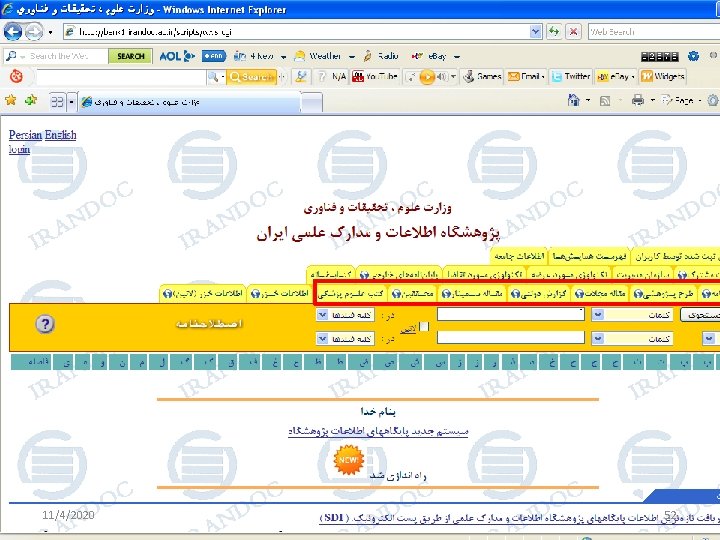Click the Persian language link

click(x=25, y=135)
